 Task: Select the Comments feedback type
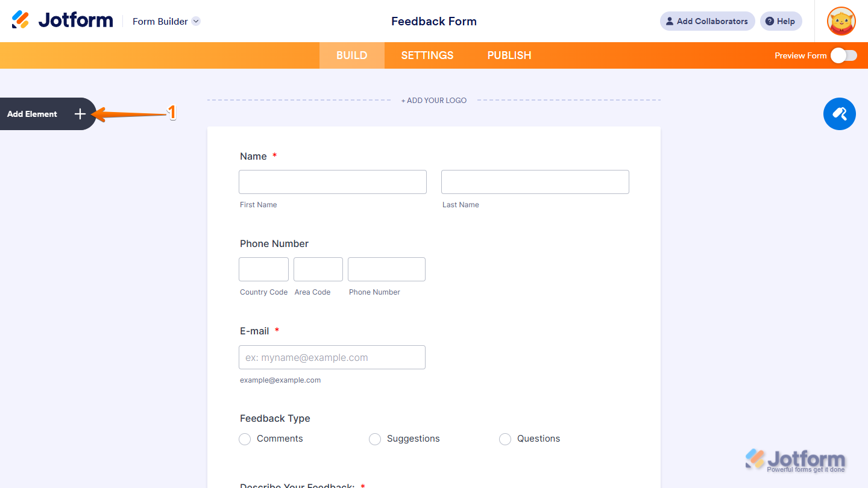245,439
